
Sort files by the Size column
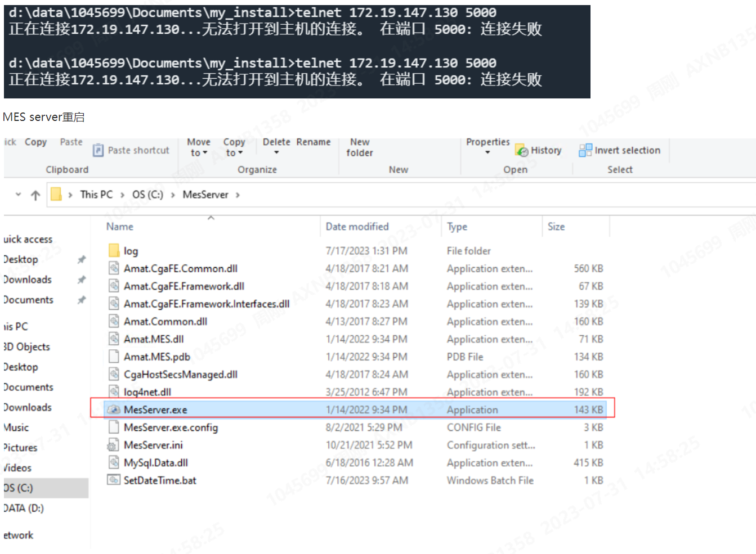[x=556, y=227]
